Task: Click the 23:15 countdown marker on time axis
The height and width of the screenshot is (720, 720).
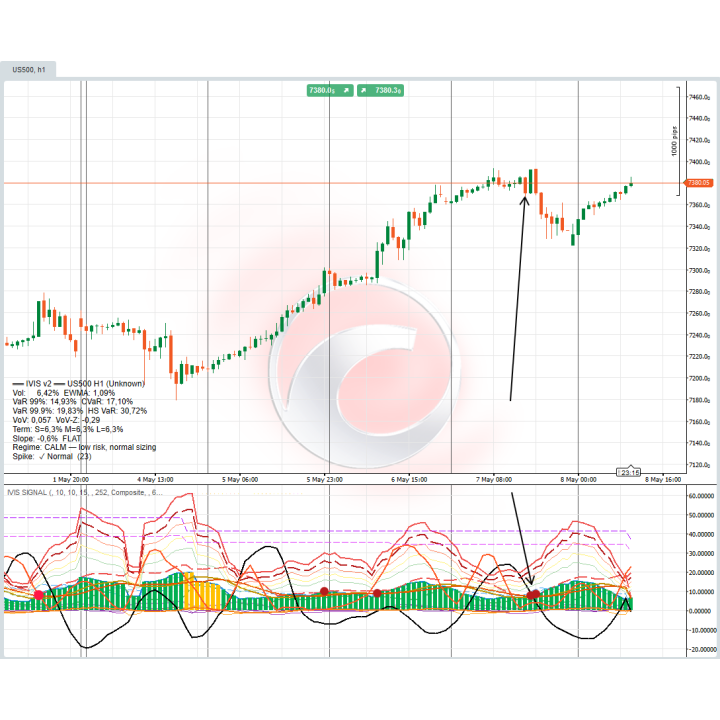Action: [x=628, y=472]
